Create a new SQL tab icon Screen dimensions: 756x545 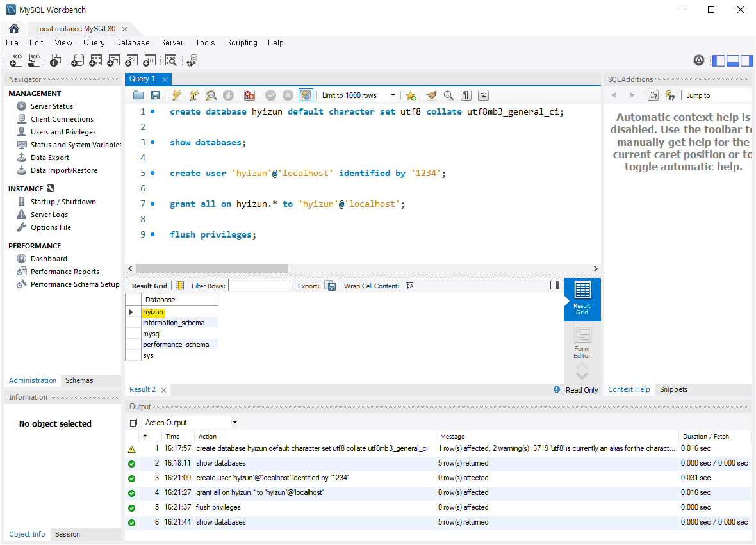[x=16, y=60]
